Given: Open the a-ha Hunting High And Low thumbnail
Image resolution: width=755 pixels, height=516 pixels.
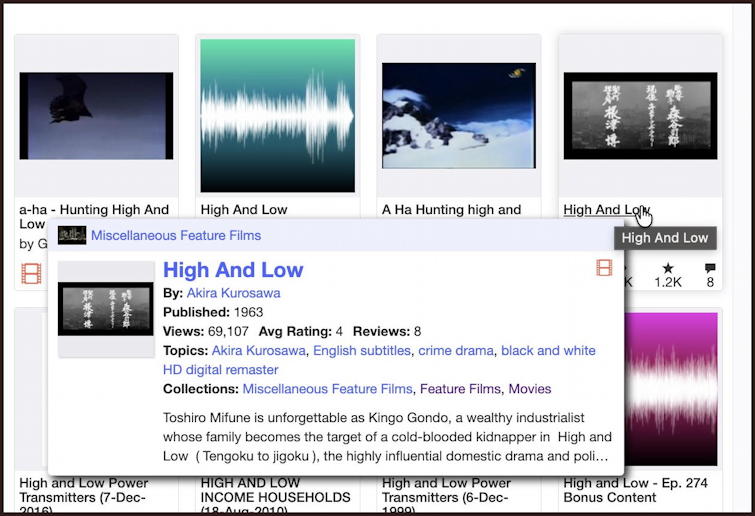Looking at the screenshot, I should pos(96,116).
